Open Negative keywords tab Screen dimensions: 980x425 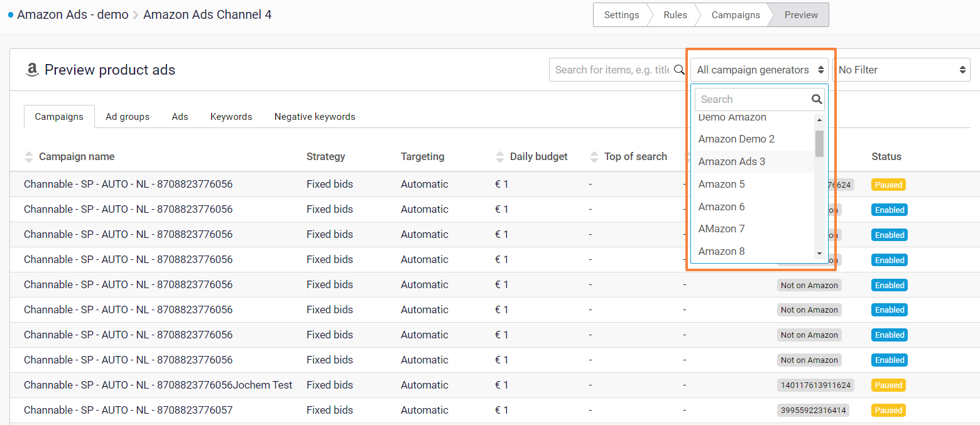coord(315,117)
